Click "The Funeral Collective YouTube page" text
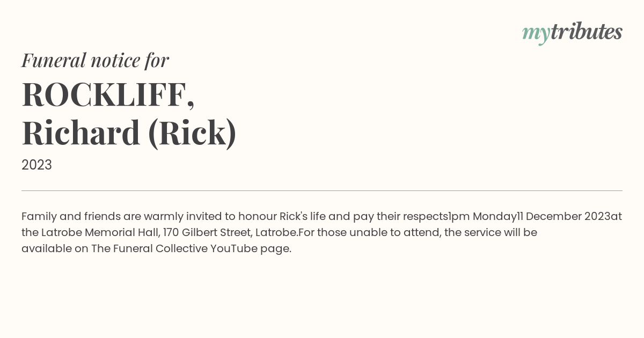This screenshot has width=644, height=338. tap(191, 248)
